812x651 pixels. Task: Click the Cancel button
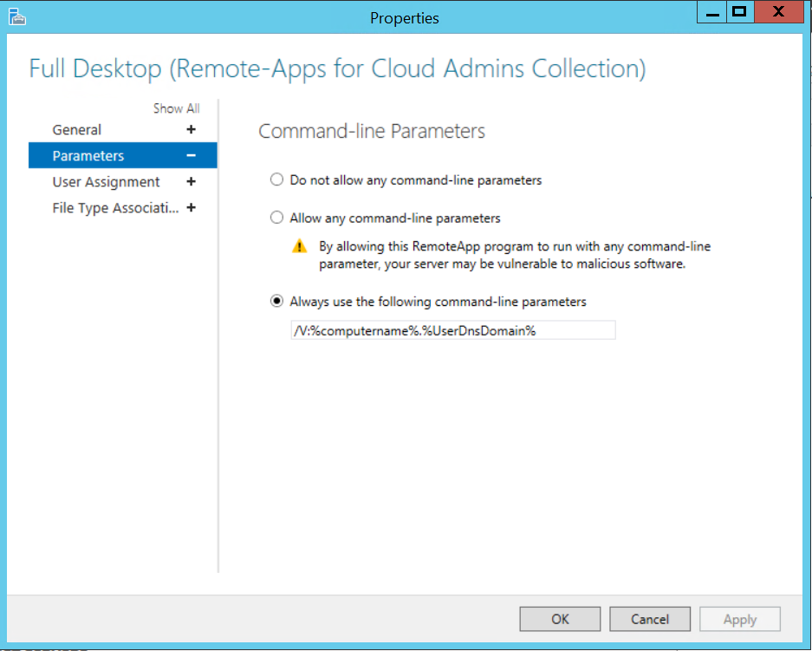649,619
